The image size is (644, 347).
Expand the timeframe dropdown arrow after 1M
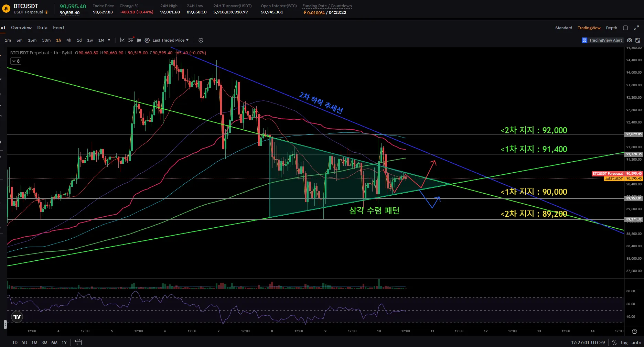point(109,40)
